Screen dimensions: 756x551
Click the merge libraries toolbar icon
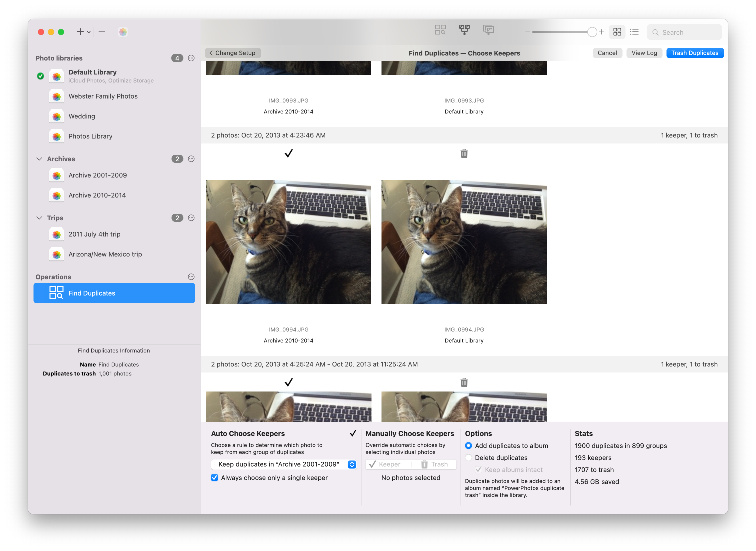(464, 30)
